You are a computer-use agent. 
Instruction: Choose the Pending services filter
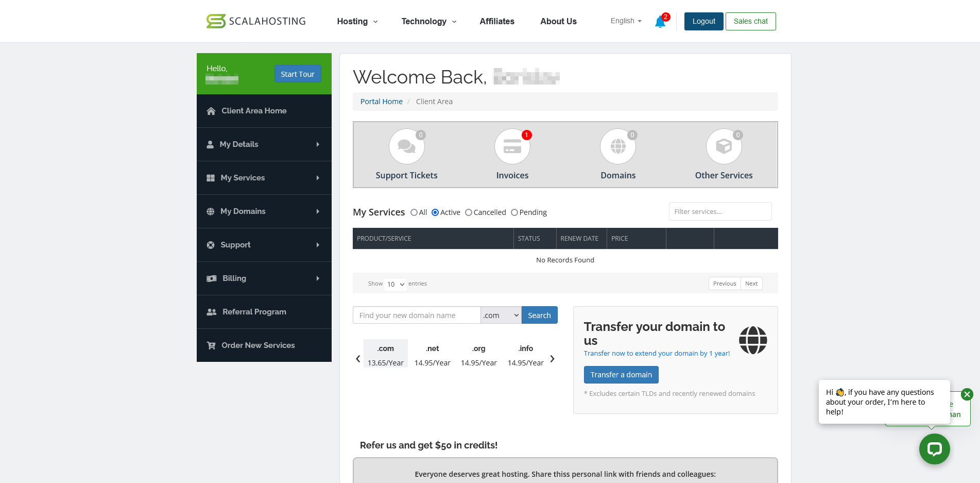click(x=514, y=212)
